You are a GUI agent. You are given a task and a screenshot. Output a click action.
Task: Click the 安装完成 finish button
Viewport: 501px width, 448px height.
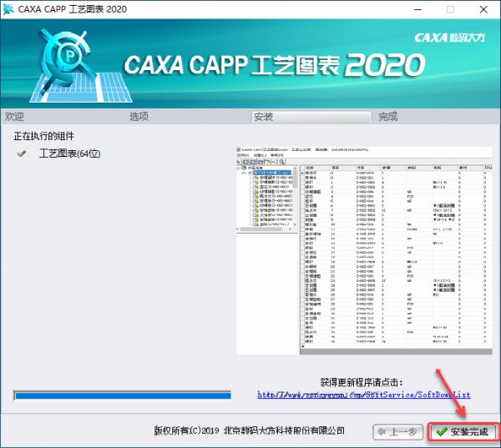point(463,431)
